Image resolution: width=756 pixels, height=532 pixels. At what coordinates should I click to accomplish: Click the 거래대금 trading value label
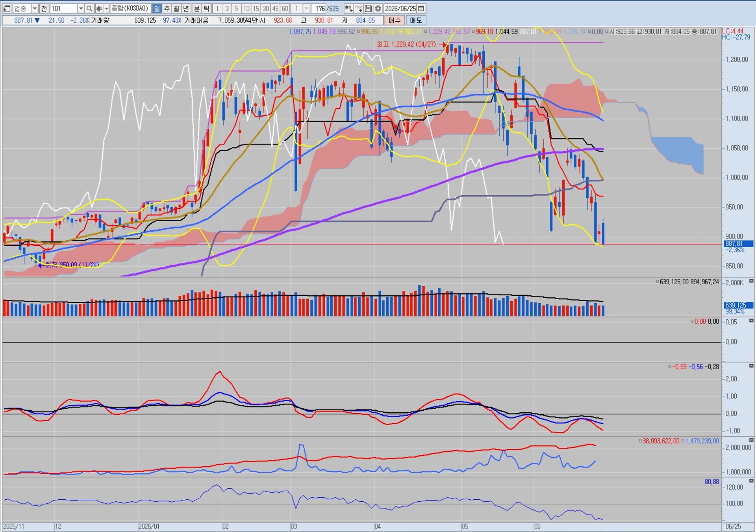[196, 20]
